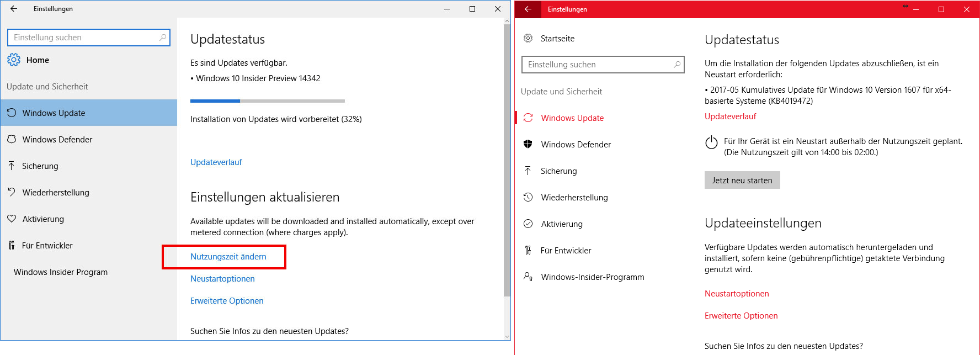The image size is (980, 355).
Task: Click the Windows Defender shield icon in the right window
Action: 528,144
